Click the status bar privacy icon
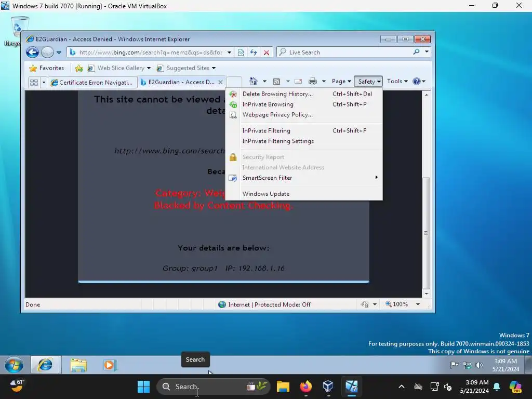The height and width of the screenshot is (399, 532). [x=365, y=304]
